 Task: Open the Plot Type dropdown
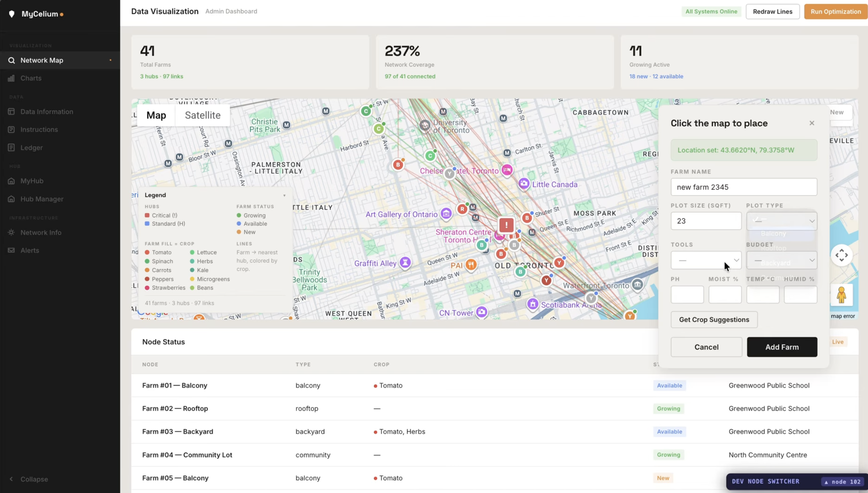pyautogui.click(x=782, y=221)
